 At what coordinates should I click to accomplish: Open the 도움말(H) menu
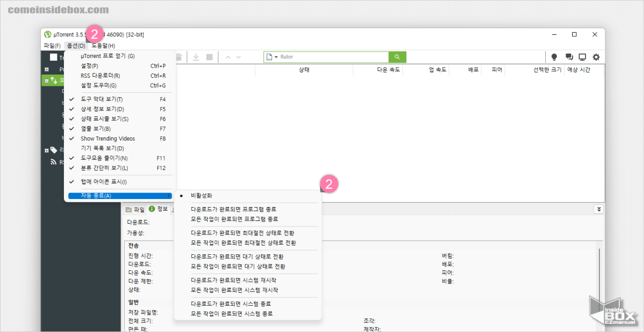click(x=103, y=46)
